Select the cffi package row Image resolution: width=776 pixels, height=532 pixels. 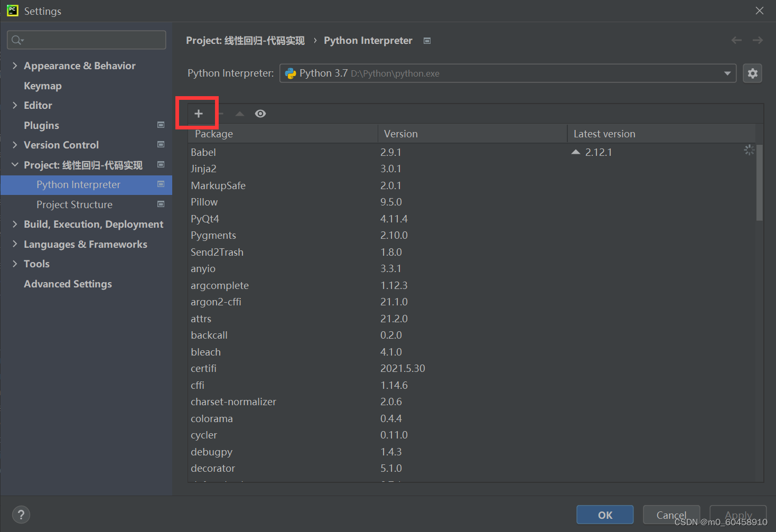[472, 385]
